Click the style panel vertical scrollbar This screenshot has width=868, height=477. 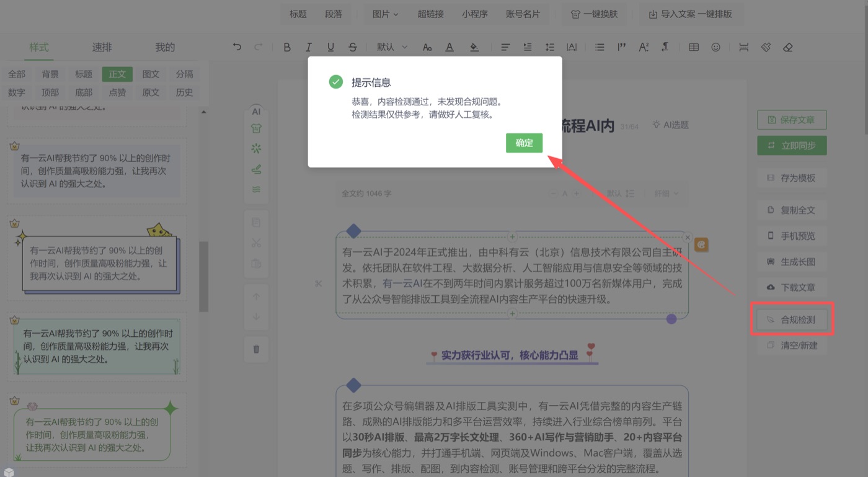203,276
